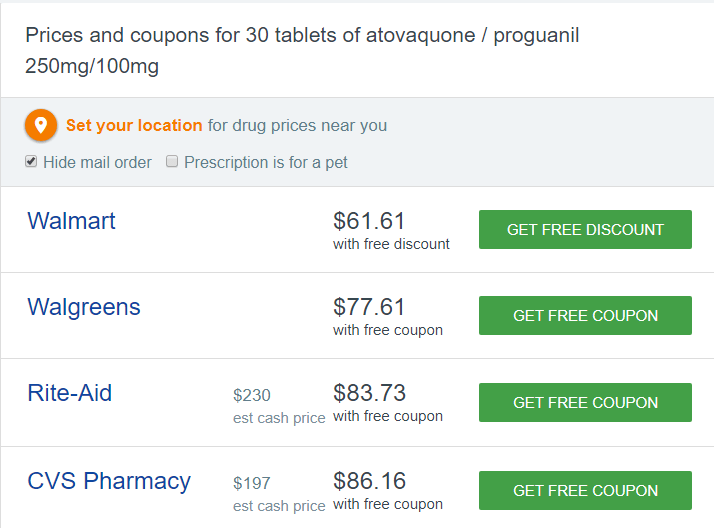Open the Rite-Aid pharmacy link
Image resolution: width=714 pixels, height=528 pixels.
(x=70, y=393)
